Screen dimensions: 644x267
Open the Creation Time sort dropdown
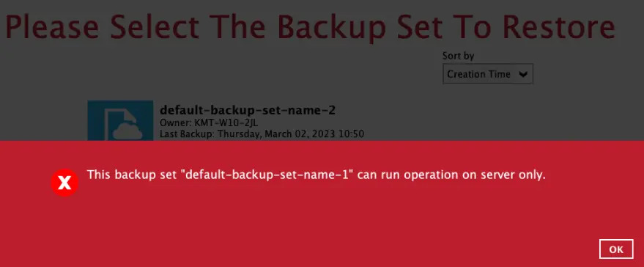coord(487,74)
